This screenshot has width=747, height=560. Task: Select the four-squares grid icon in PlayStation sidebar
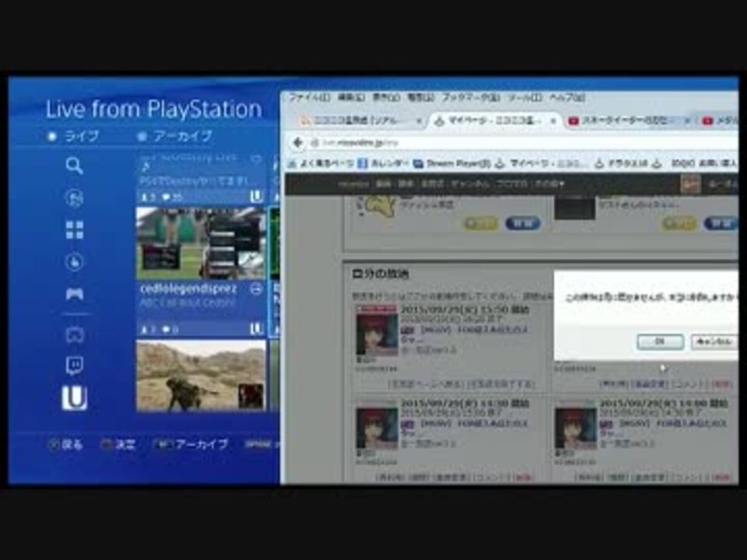[x=75, y=230]
